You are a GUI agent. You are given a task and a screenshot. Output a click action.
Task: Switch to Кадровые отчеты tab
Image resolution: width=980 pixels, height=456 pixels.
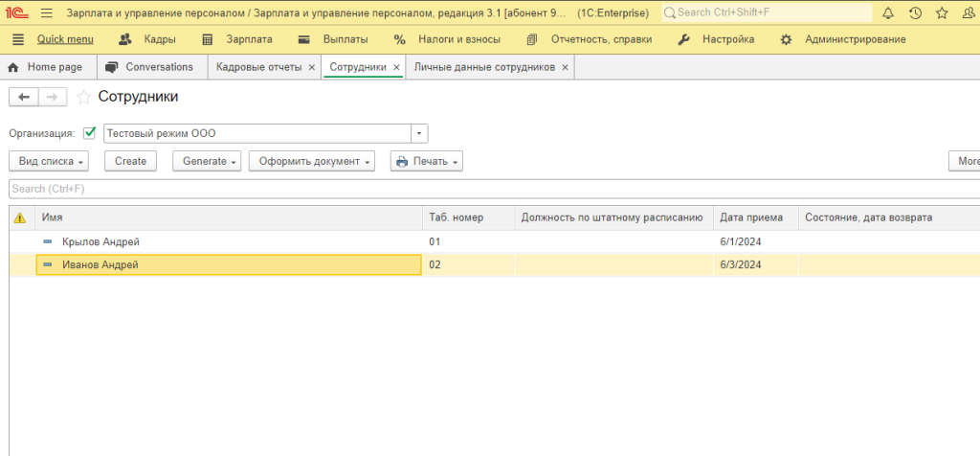point(258,67)
